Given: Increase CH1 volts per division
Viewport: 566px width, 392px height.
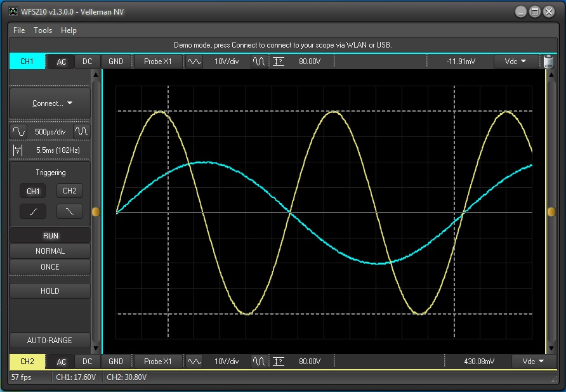Looking at the screenshot, I should click(260, 62).
